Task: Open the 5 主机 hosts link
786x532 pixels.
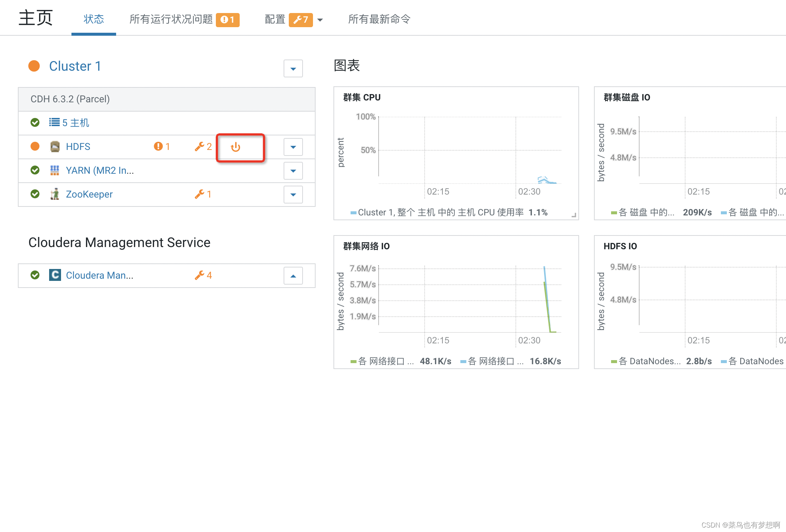Action: click(x=76, y=122)
